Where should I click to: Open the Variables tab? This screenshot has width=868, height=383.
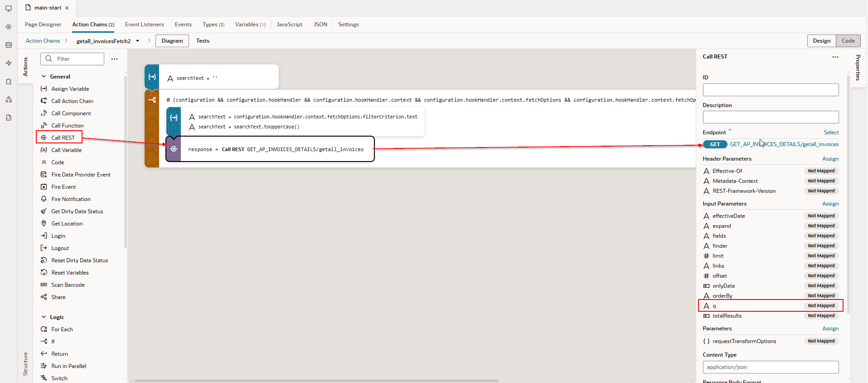coord(250,25)
